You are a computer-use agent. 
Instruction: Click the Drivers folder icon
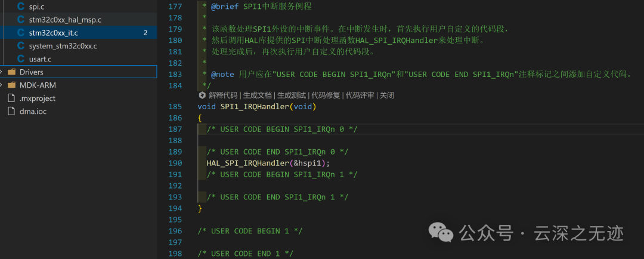12,72
